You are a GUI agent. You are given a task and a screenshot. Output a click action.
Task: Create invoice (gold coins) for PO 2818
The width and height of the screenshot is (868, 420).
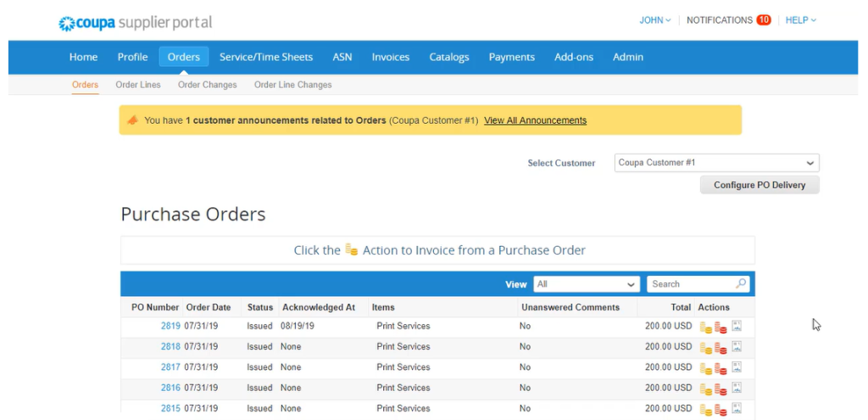(706, 347)
